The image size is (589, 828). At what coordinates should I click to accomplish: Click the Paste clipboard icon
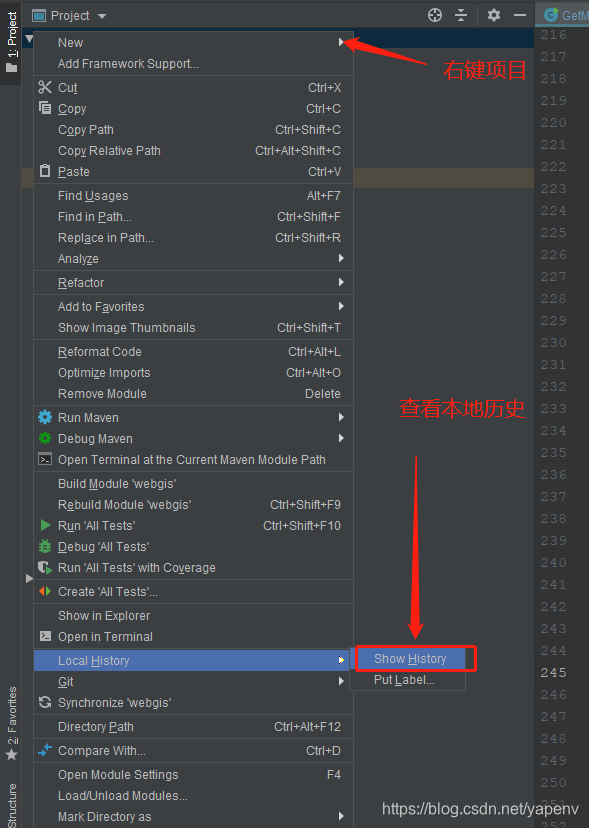(45, 171)
